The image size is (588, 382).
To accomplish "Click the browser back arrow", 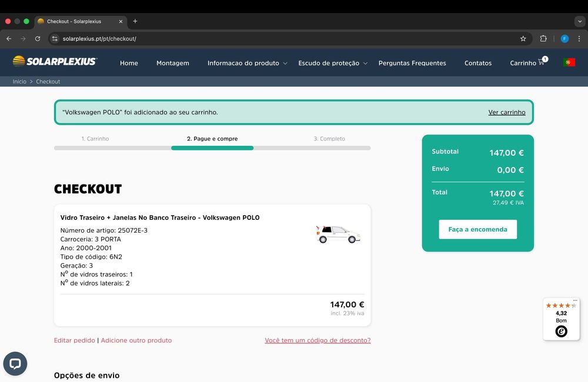I will tap(9, 39).
